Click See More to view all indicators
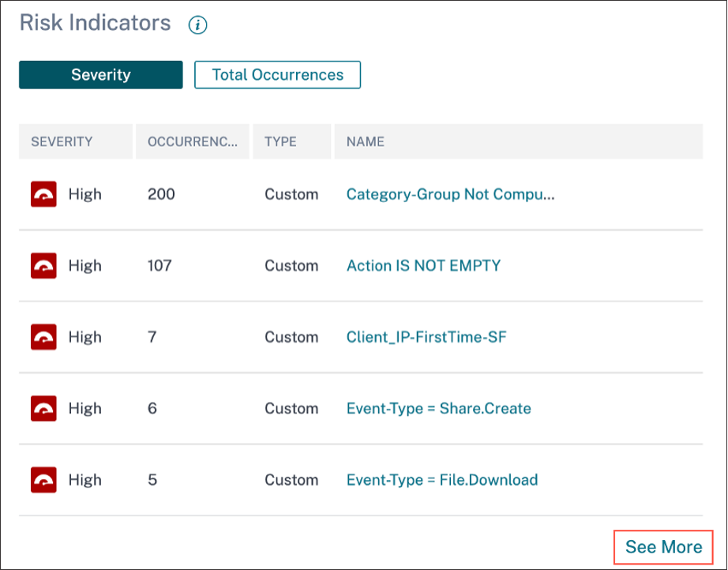The width and height of the screenshot is (728, 570). [663, 546]
